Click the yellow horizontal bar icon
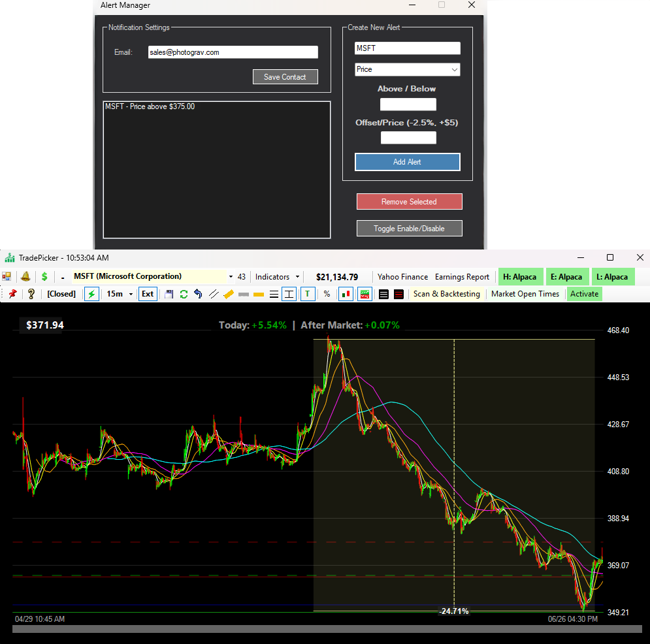The height and width of the screenshot is (644, 650). click(x=259, y=295)
